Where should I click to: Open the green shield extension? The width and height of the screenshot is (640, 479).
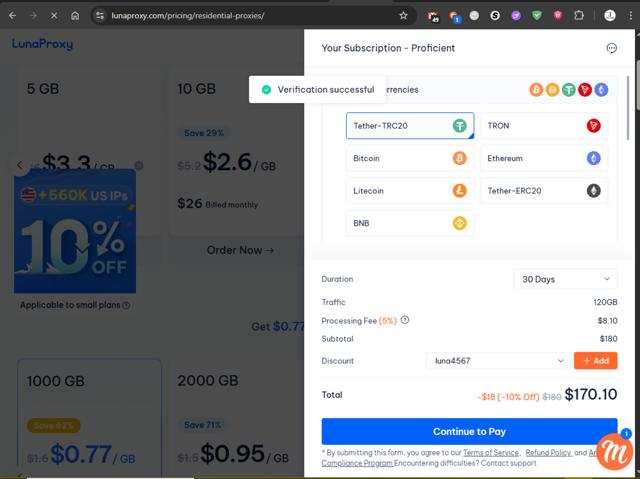click(x=537, y=16)
